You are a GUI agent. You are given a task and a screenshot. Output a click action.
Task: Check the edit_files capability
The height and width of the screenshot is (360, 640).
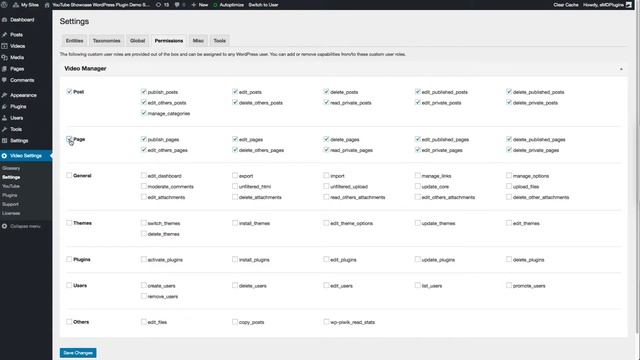click(x=144, y=321)
